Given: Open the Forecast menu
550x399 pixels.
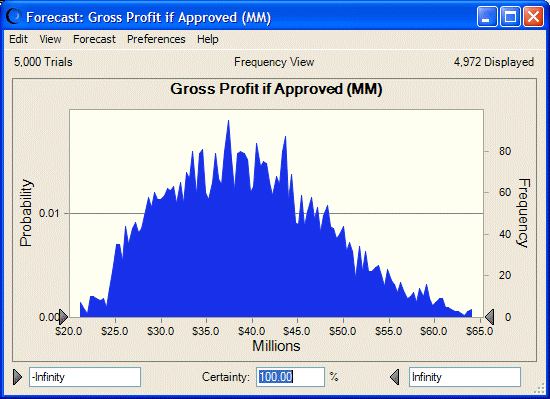Looking at the screenshot, I should [x=94, y=39].
